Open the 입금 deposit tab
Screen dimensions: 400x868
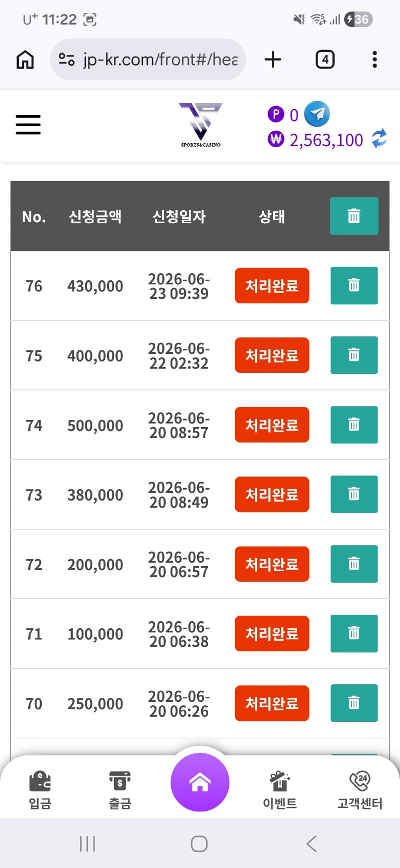coord(40,790)
